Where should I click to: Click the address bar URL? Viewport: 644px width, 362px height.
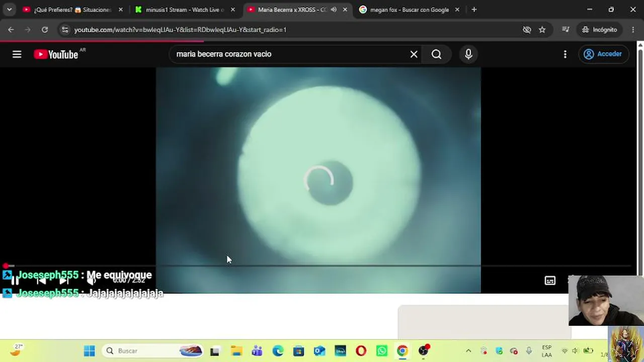point(180,30)
